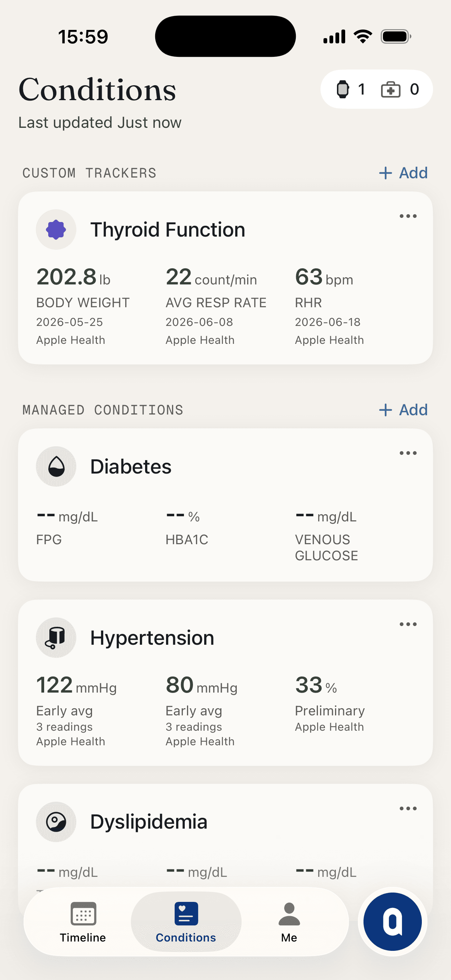
Task: Tap the Diabetes blood drop icon
Action: point(56,466)
